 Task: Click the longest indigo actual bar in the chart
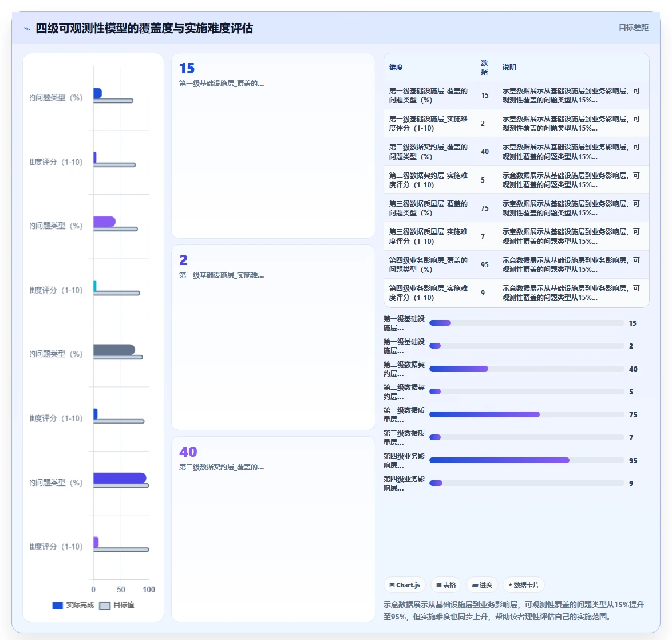120,478
